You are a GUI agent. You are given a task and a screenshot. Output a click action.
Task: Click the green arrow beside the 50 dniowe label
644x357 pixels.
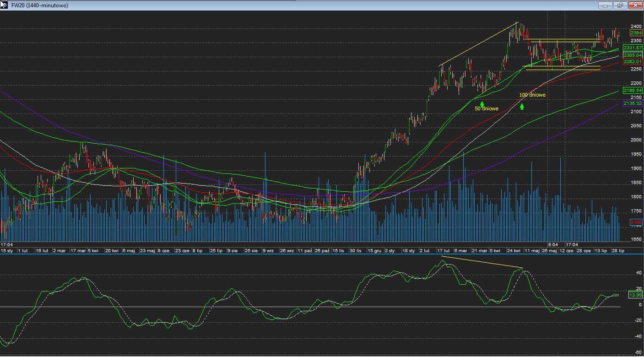point(482,104)
